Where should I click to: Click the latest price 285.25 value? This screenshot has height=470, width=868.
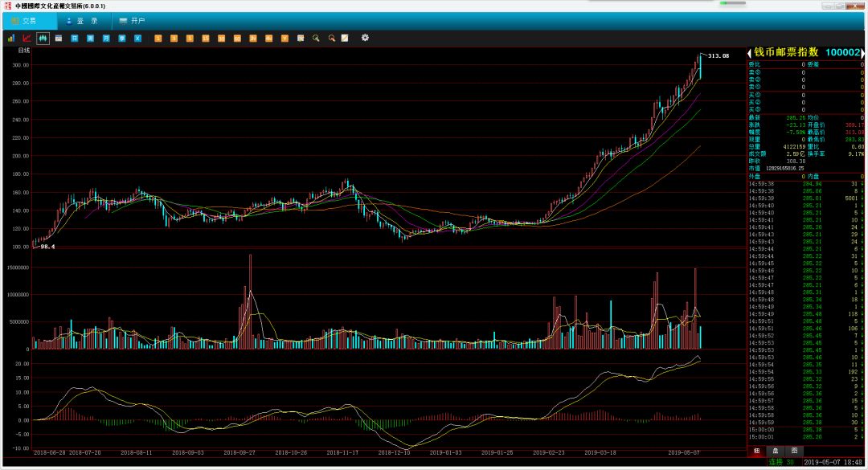click(796, 118)
